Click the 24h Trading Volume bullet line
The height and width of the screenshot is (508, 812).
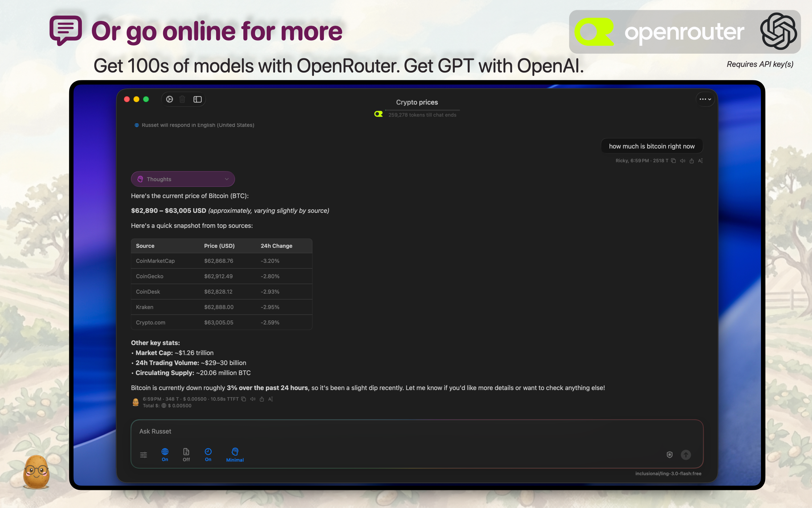pos(189,363)
